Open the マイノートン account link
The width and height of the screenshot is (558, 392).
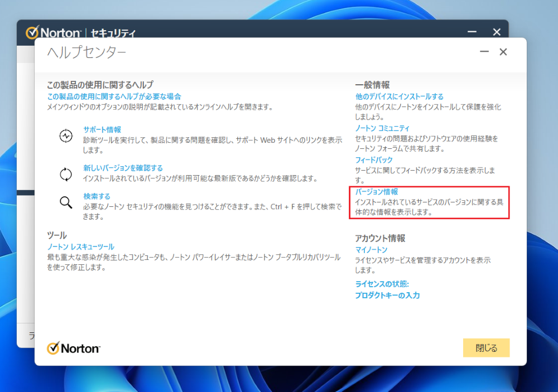click(x=371, y=250)
